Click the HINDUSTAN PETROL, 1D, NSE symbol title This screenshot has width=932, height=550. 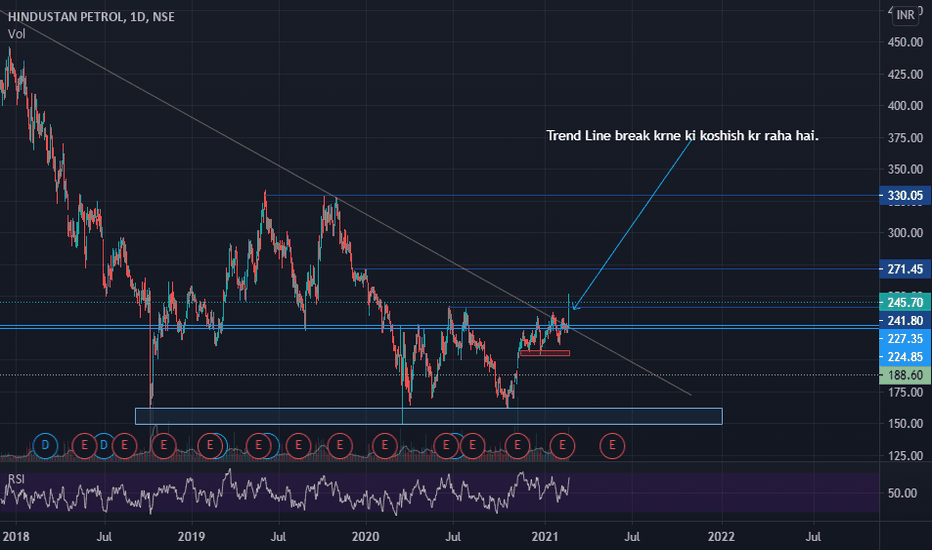(x=91, y=17)
